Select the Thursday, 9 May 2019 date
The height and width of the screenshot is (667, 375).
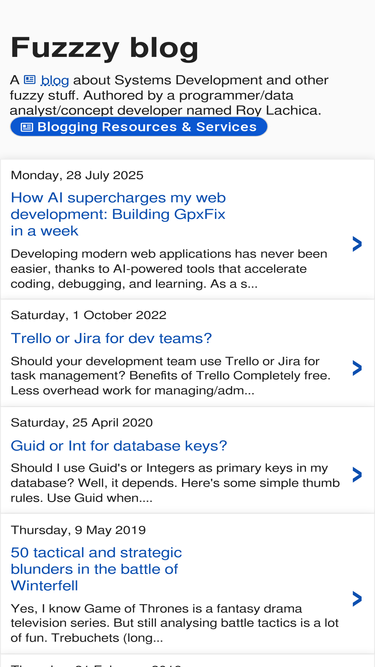pos(78,530)
